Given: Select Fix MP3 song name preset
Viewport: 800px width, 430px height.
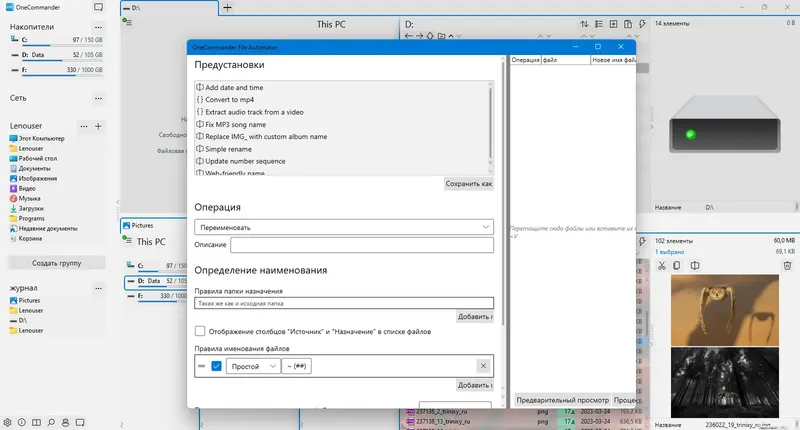Looking at the screenshot, I should click(235, 124).
